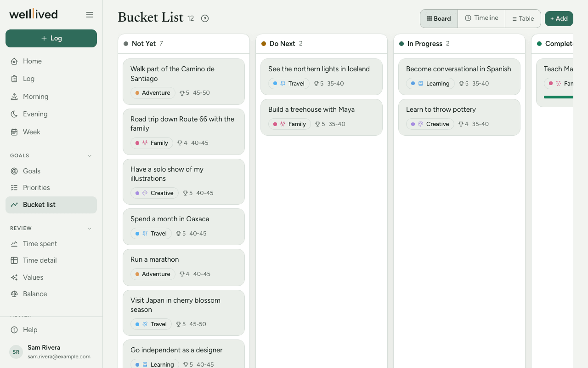The height and width of the screenshot is (368, 588).
Task: Click the trophy icon on Run a marathon card
Action: pyautogui.click(x=182, y=274)
